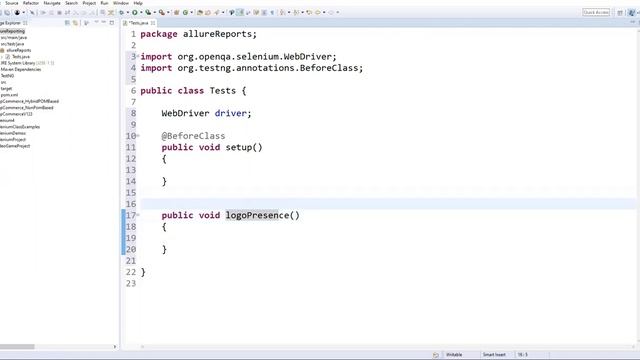This screenshot has height=360, width=640.
Task: Open the Project menu
Action: pyautogui.click(x=89, y=3)
